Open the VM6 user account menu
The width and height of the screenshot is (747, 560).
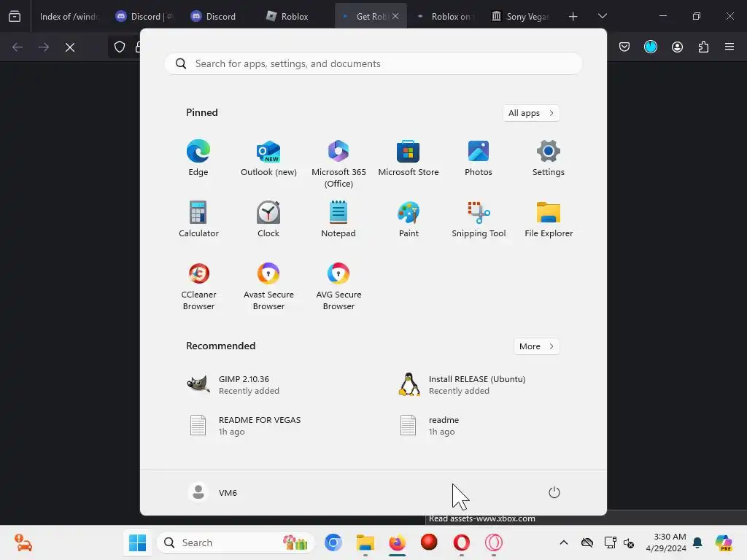coord(213,492)
